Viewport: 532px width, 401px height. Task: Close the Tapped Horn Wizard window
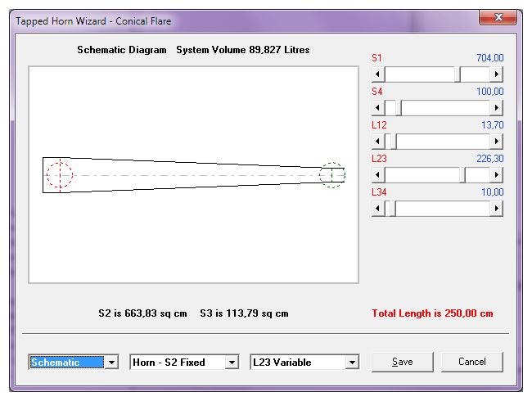498,17
